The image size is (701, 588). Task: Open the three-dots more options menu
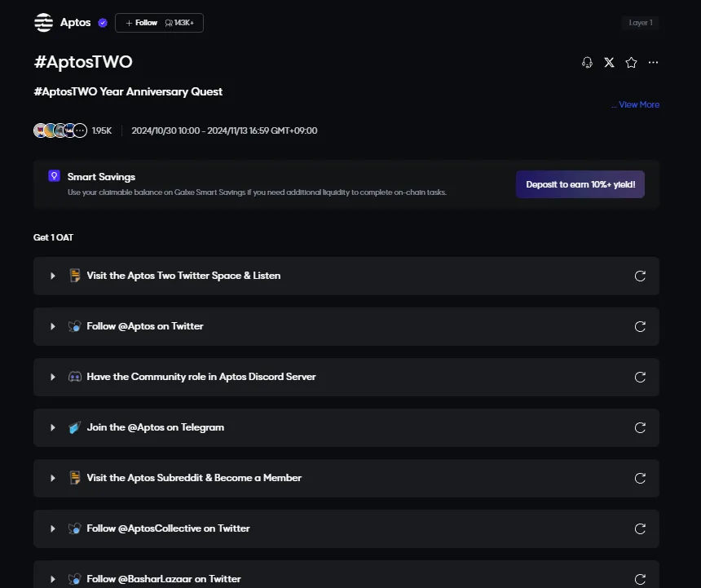653,63
